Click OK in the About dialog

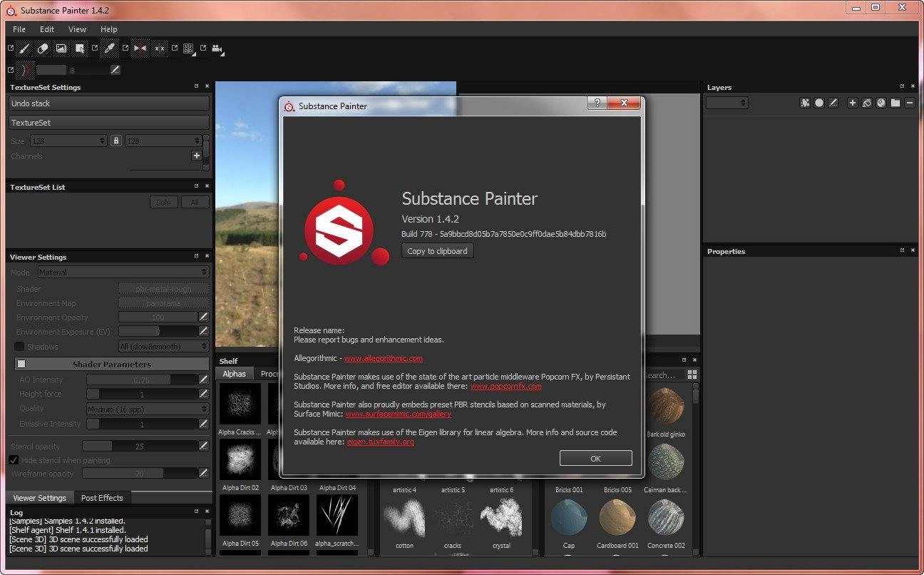click(x=596, y=459)
